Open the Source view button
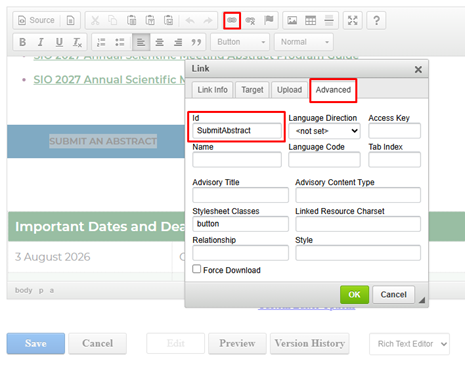 coord(36,20)
